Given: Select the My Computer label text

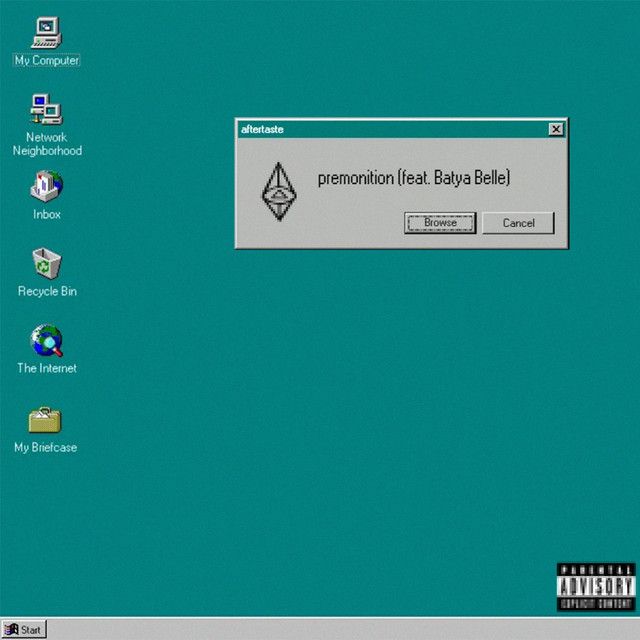Looking at the screenshot, I should (x=47, y=60).
